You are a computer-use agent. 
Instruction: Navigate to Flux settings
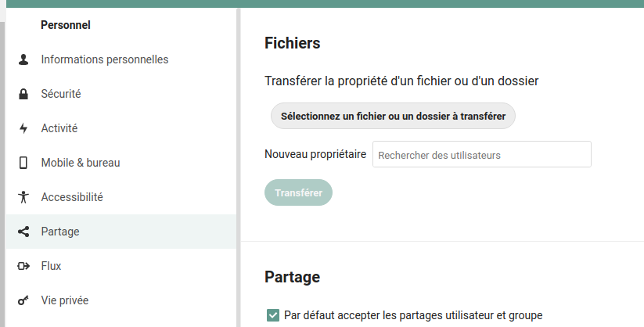(52, 266)
